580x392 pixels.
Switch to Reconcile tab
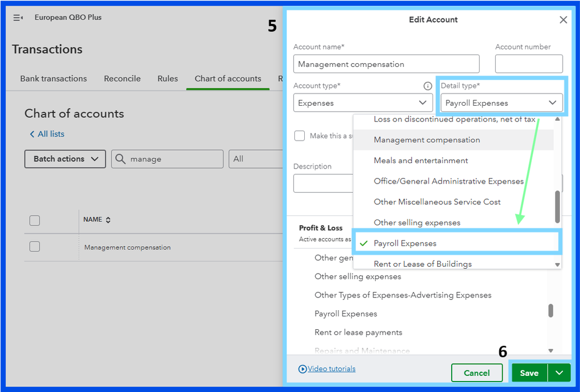[122, 78]
